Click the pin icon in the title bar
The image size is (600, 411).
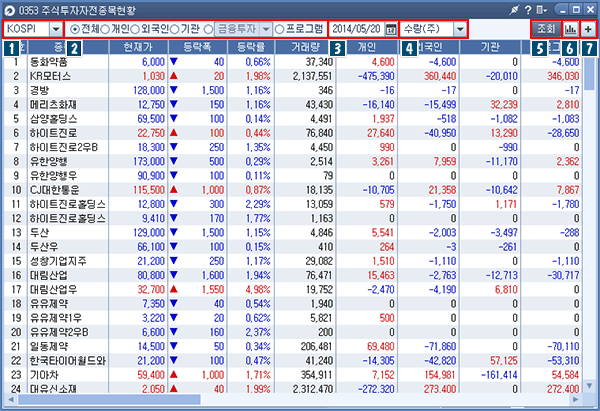[514, 10]
